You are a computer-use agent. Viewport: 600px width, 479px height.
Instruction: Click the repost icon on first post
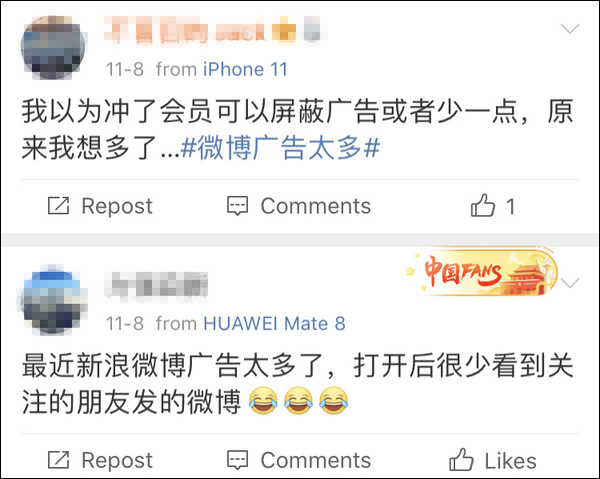click(58, 205)
